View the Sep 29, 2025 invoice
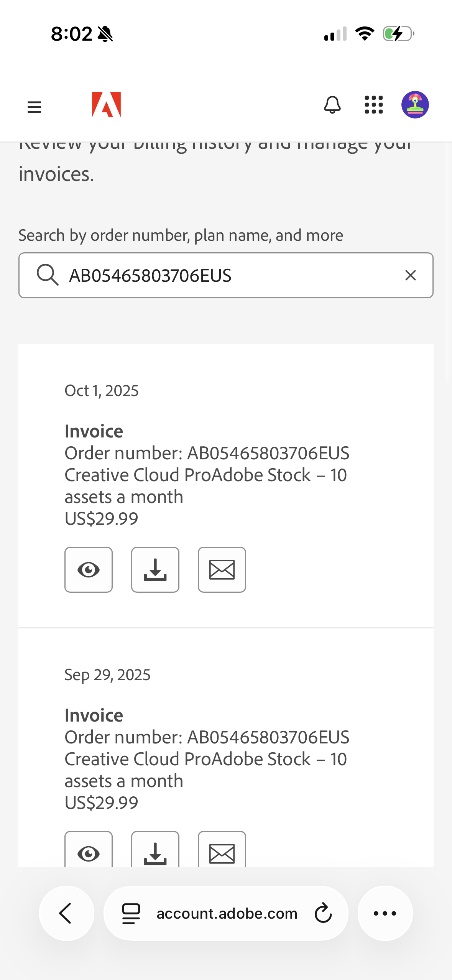Screen dimensions: 452x980 [x=89, y=851]
